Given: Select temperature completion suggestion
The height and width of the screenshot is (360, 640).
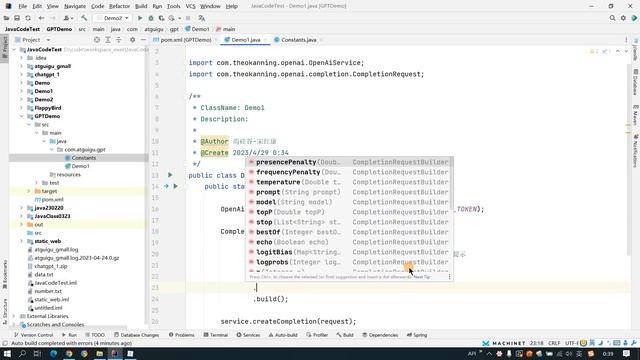Looking at the screenshot, I should tap(349, 182).
